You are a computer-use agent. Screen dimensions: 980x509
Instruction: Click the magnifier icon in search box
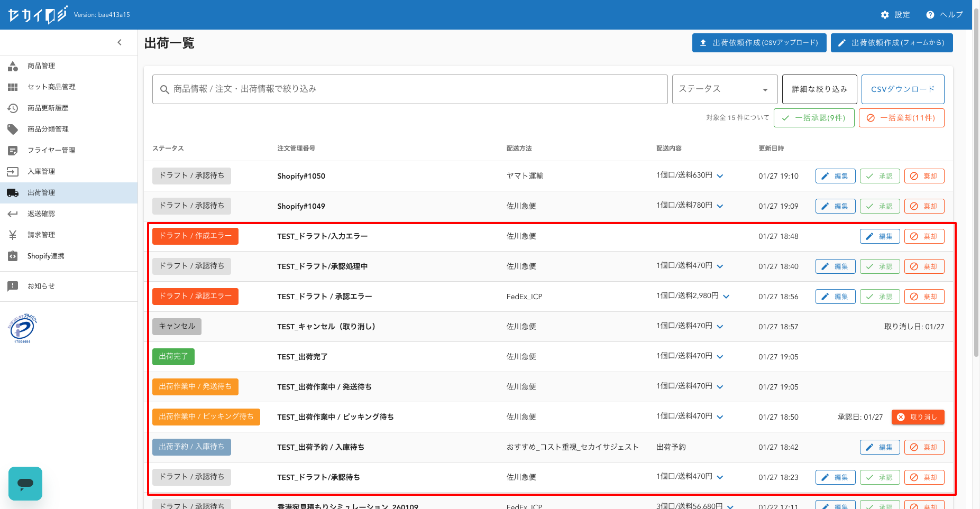[164, 89]
